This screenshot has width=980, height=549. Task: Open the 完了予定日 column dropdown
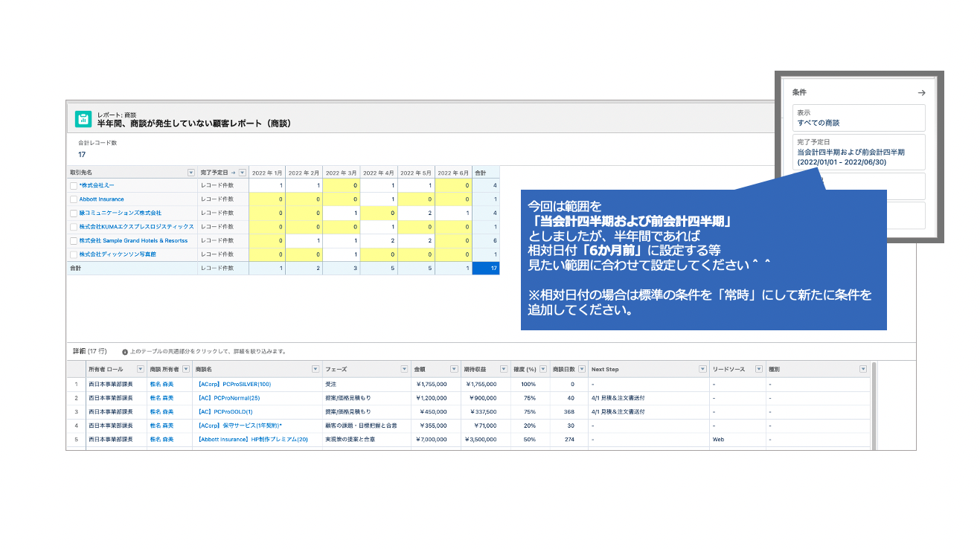(x=243, y=173)
